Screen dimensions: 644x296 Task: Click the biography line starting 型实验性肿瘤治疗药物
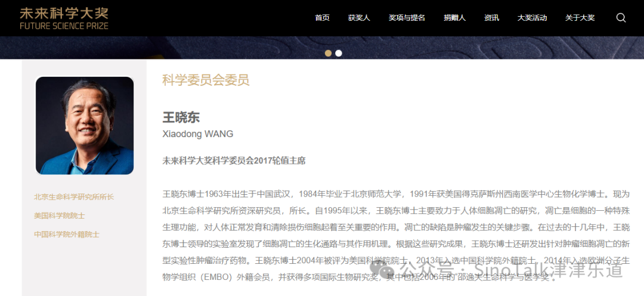pos(395,260)
